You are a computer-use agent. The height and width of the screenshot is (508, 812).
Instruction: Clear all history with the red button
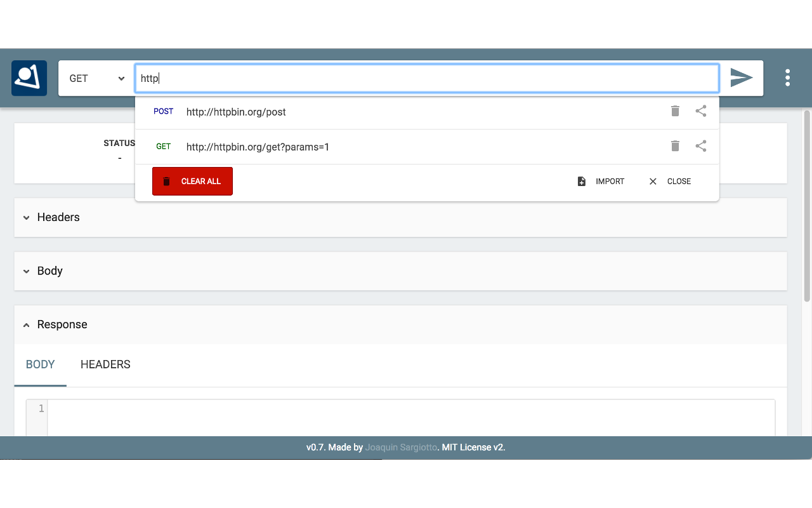tap(192, 181)
